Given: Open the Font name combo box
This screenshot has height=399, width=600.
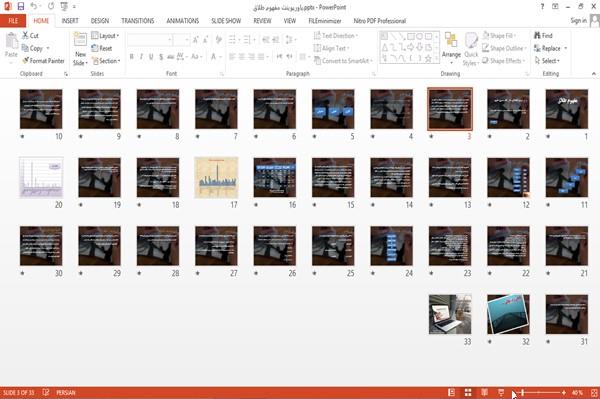Looking at the screenshot, I should pyautogui.click(x=149, y=40).
